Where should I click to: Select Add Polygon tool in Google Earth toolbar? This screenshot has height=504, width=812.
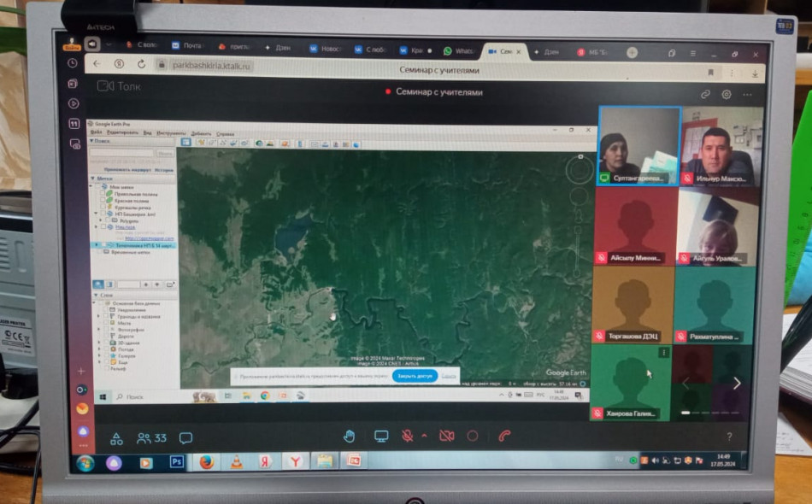[212, 143]
